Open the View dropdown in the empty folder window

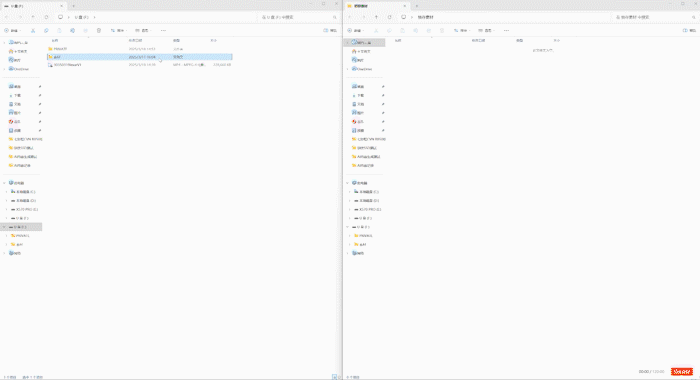(x=486, y=30)
